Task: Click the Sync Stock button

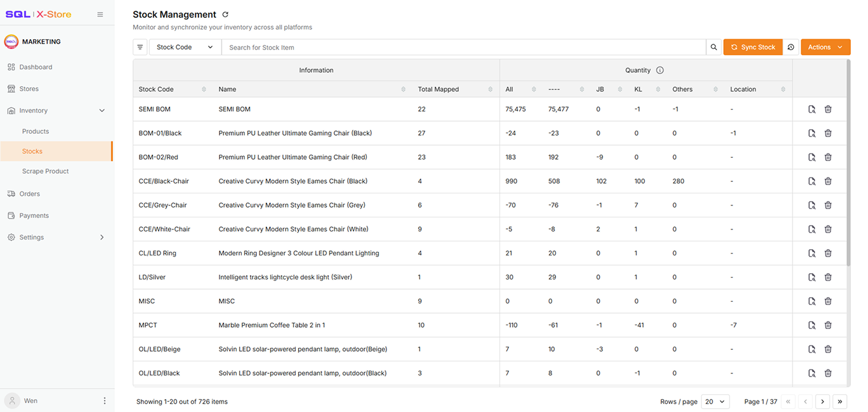Action: (x=753, y=48)
